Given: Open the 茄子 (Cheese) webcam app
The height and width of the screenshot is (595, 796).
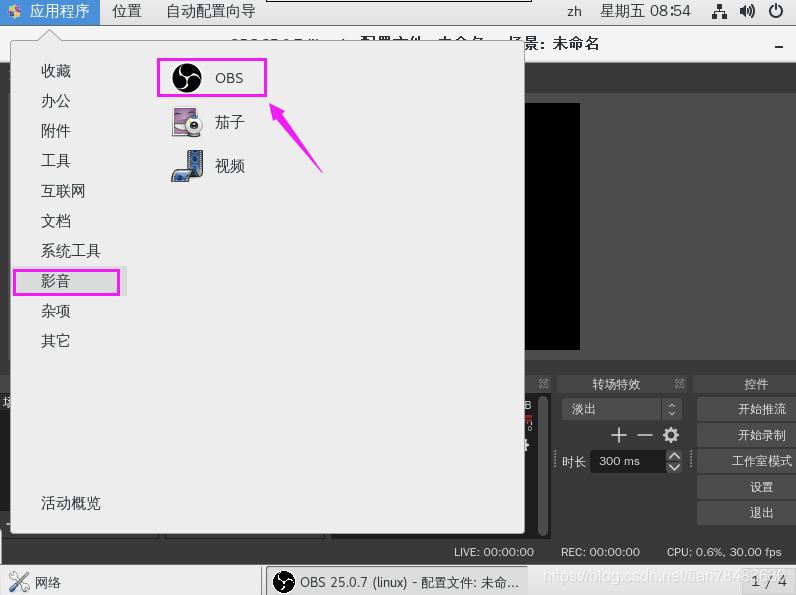Looking at the screenshot, I should click(209, 122).
